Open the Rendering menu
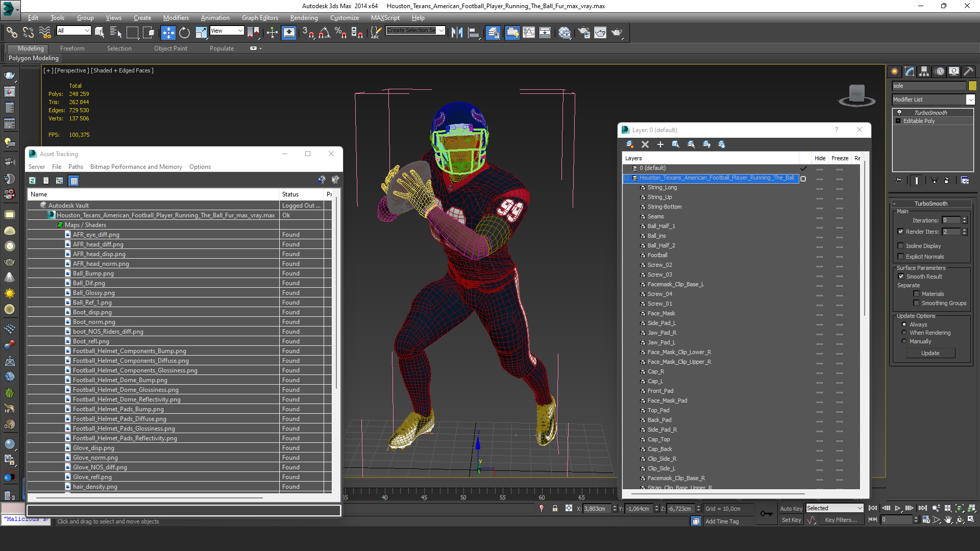Screen dimensions: 980x551 (304, 18)
